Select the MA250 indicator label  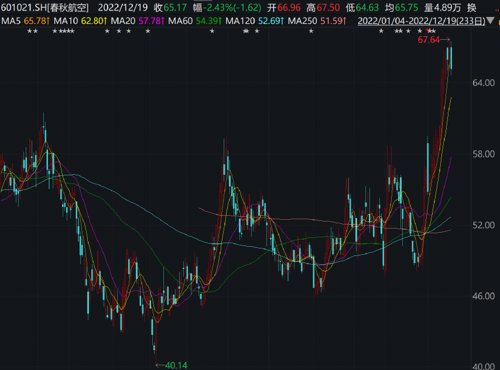302,21
